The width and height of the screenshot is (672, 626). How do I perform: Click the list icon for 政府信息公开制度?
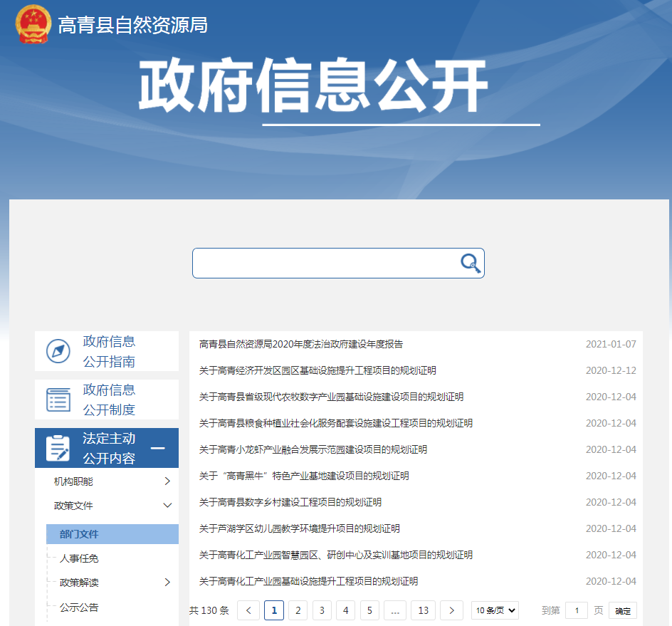(x=58, y=400)
